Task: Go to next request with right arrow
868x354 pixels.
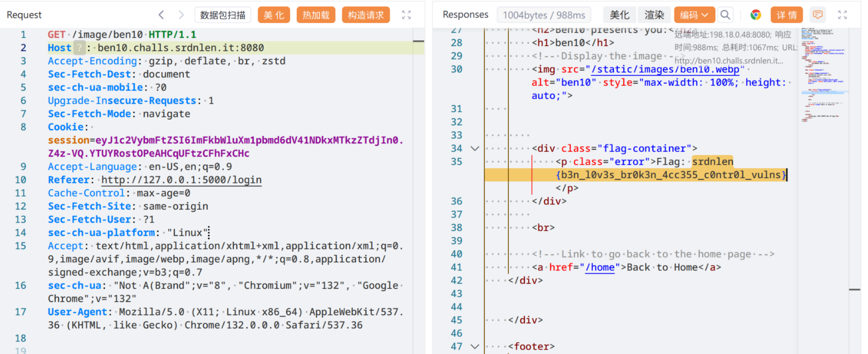Action: coord(181,15)
